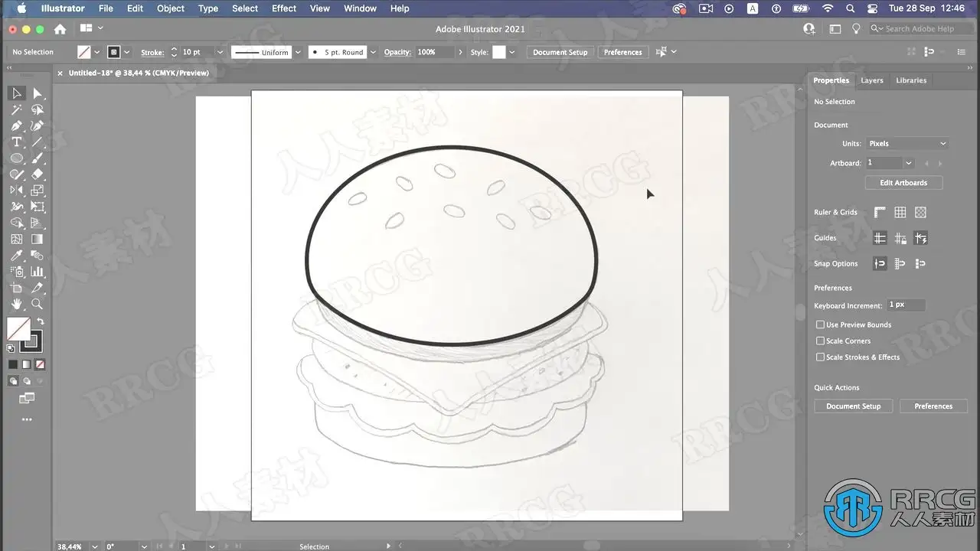Toggle Show Rulers in Properties panel
The width and height of the screenshot is (980, 551).
point(880,212)
